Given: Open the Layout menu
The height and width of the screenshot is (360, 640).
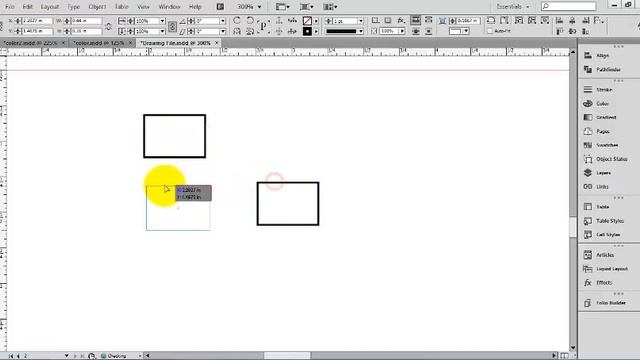Looking at the screenshot, I should pos(50,7).
